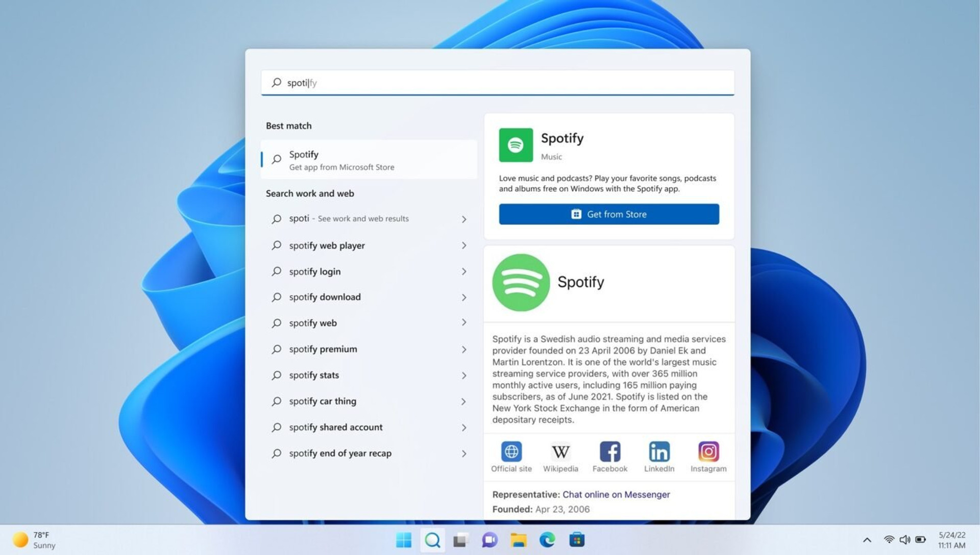Expand arrow for spotify end of year recap
Viewport: 980px width, 555px height.
tap(464, 453)
